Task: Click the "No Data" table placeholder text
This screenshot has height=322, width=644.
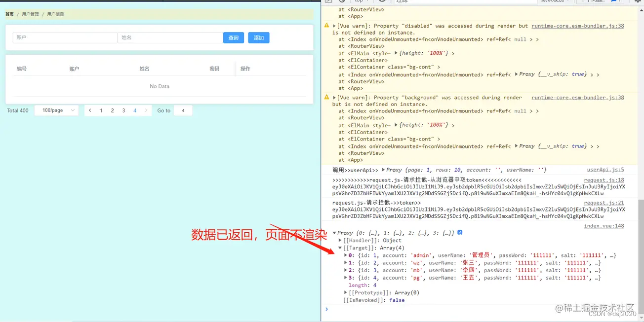Action: [x=160, y=86]
